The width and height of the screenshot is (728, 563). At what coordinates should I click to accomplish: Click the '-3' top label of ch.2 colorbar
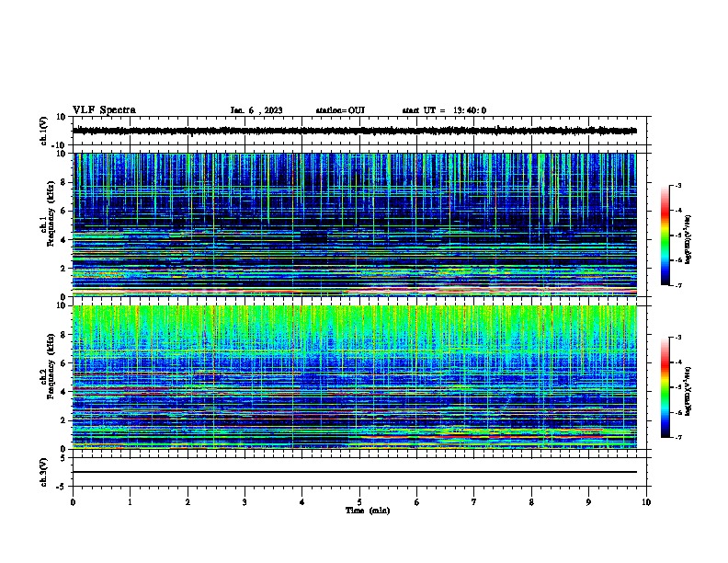pyautogui.click(x=677, y=338)
